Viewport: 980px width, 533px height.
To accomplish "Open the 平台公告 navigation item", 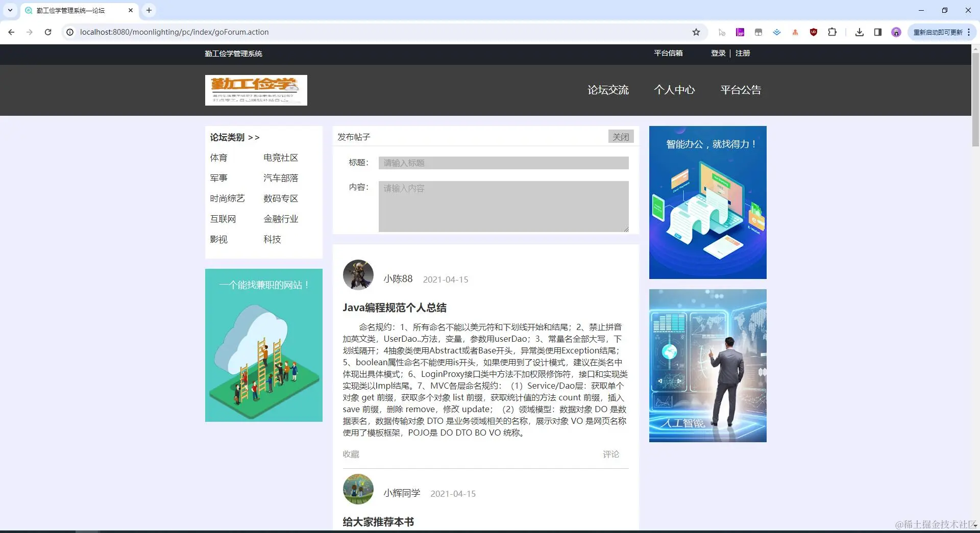I will coord(741,90).
